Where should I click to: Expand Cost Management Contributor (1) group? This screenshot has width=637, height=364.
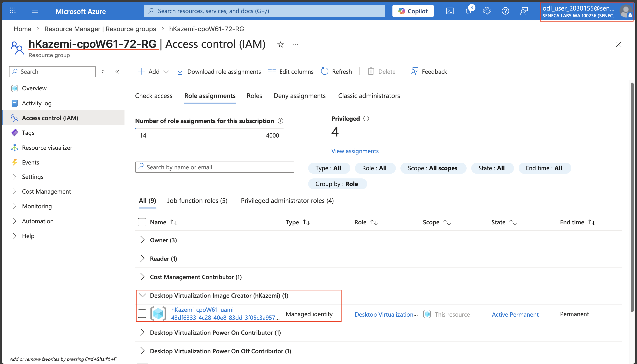(142, 277)
